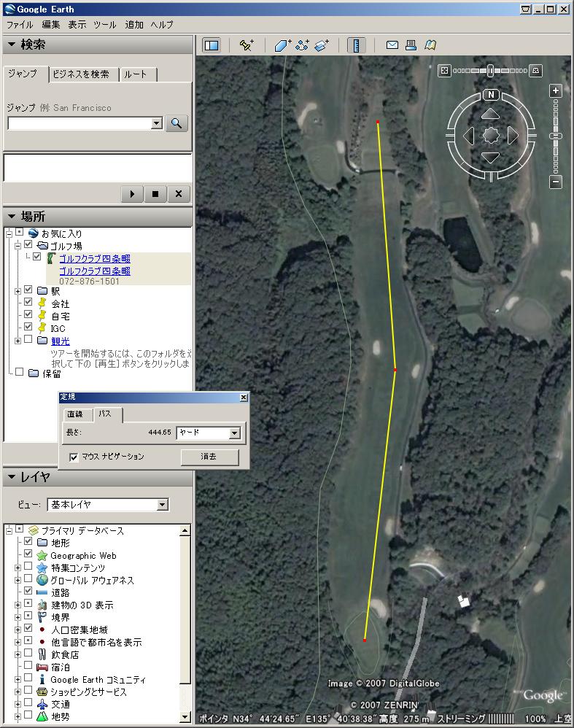574x728 pixels.
Task: Adjust the tilt slider handle
Action: pyautogui.click(x=490, y=71)
